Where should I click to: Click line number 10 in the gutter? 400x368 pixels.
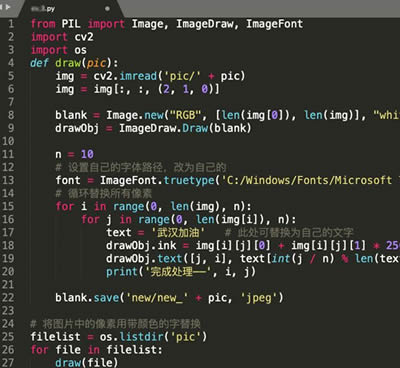point(8,141)
